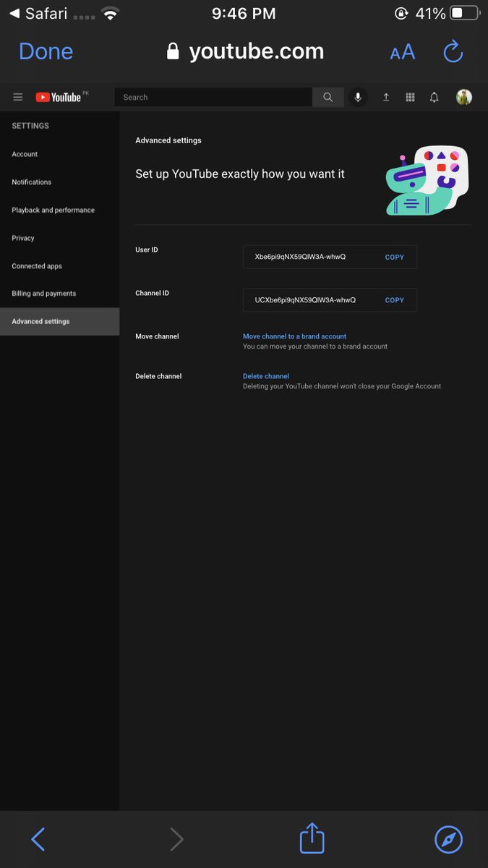This screenshot has height=868, width=488.
Task: Tap the Safari forward arrow
Action: 176,839
